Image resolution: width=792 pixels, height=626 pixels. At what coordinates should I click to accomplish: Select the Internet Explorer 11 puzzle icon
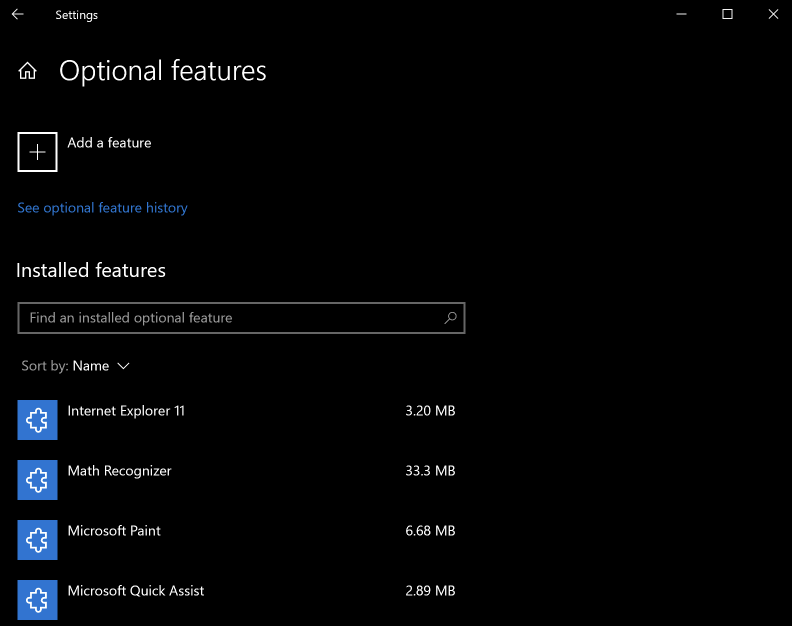(37, 420)
